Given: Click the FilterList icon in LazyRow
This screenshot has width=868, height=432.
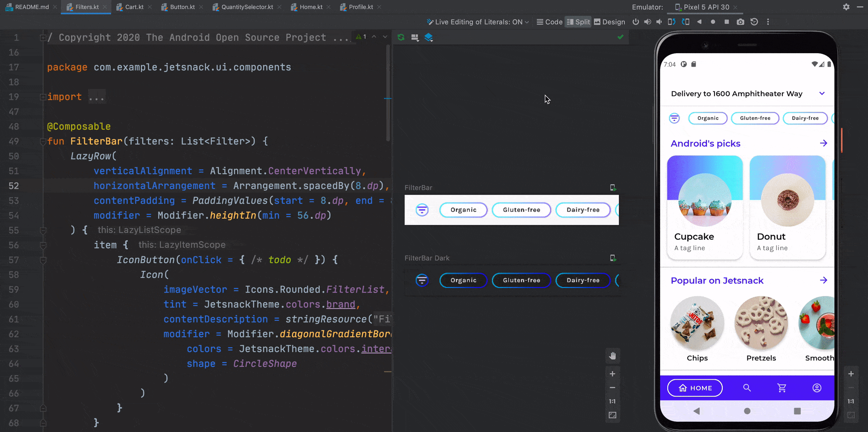Looking at the screenshot, I should (x=422, y=209).
